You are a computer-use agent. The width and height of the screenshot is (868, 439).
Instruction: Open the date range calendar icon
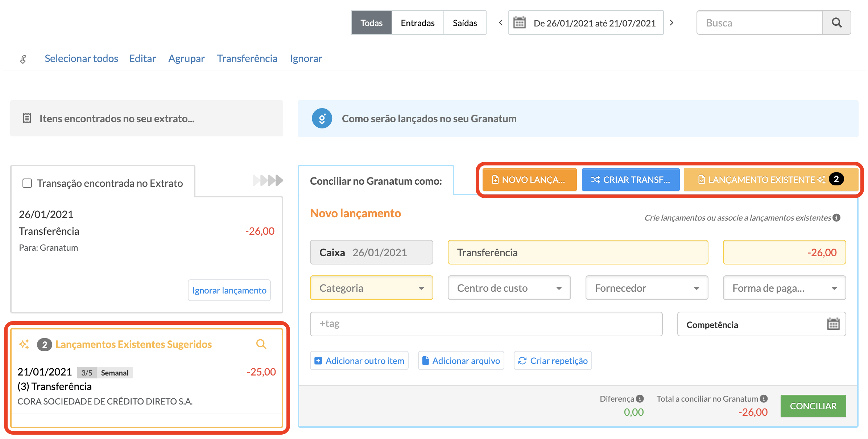point(519,23)
